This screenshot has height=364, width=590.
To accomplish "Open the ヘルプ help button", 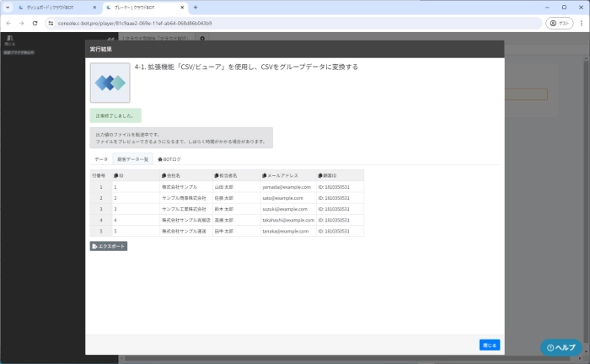I will (561, 347).
